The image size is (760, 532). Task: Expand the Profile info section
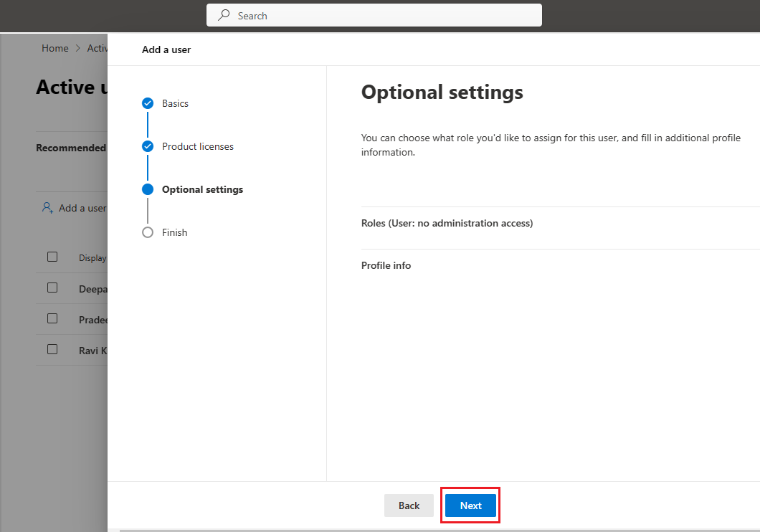click(560, 265)
